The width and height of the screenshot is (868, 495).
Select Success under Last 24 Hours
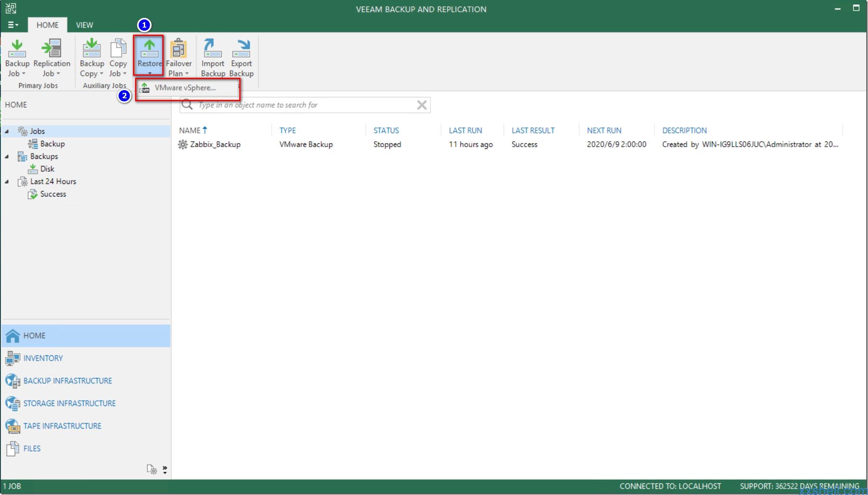(x=53, y=194)
